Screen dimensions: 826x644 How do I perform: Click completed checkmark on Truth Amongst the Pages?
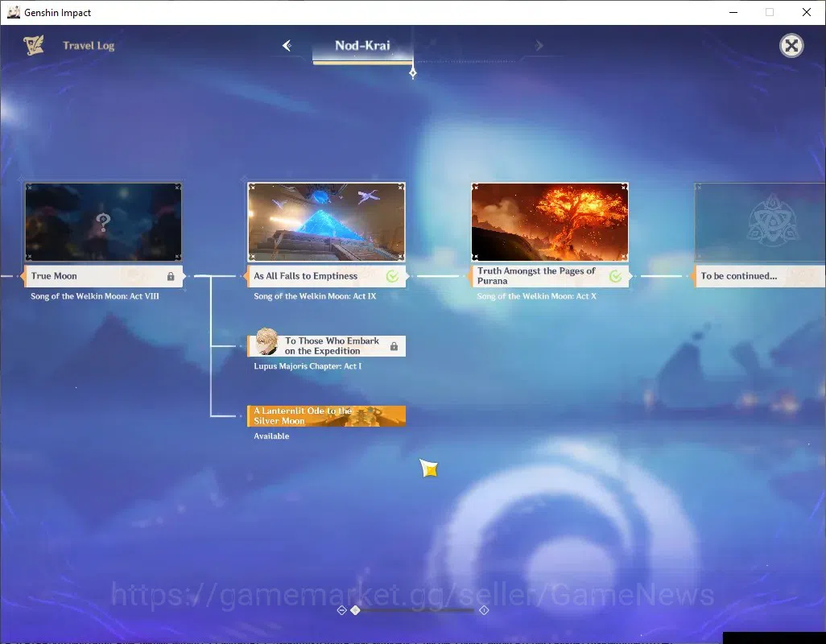(615, 276)
